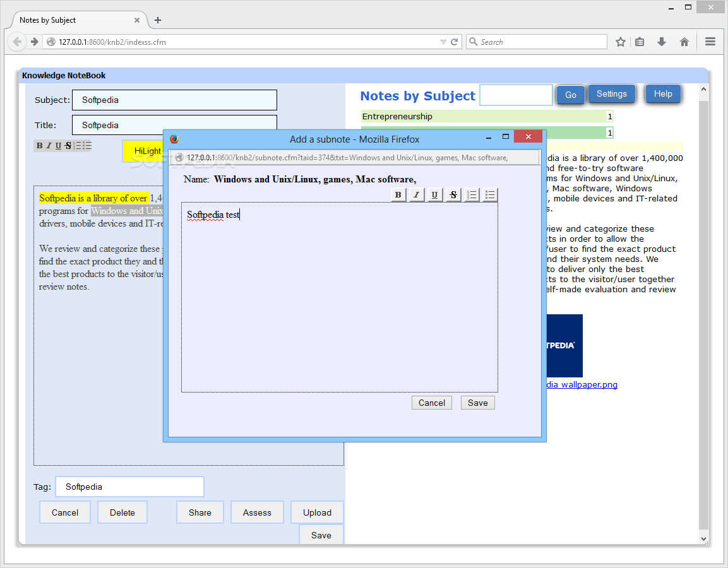728x568 pixels.
Task: Focus the Tag input field
Action: (x=129, y=487)
